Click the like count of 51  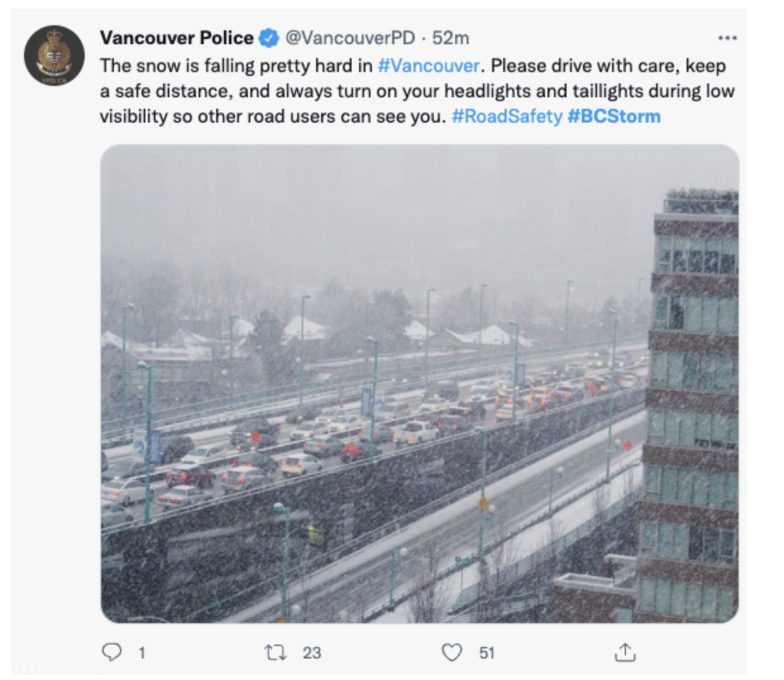pos(486,652)
